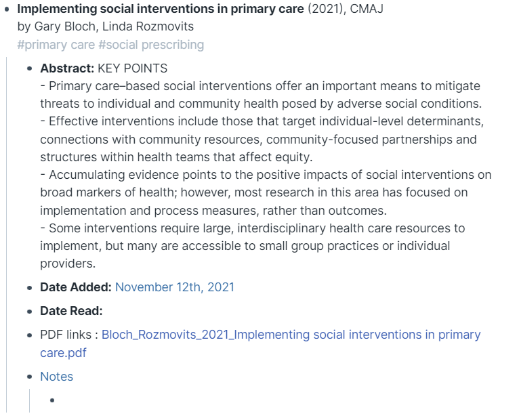Click the article title text
Viewport: 519px width, 420px height.
point(161,9)
